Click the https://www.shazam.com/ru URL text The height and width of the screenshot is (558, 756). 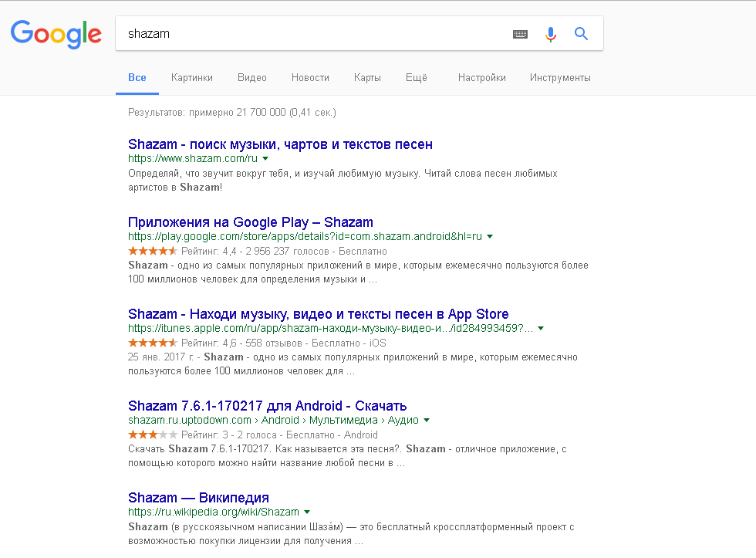coord(193,159)
